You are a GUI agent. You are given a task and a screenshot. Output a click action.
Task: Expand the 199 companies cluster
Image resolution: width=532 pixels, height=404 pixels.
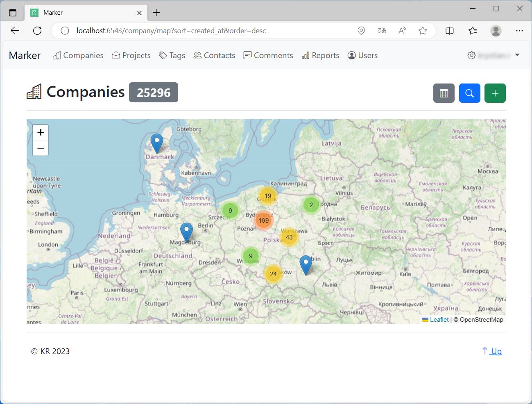(x=264, y=221)
